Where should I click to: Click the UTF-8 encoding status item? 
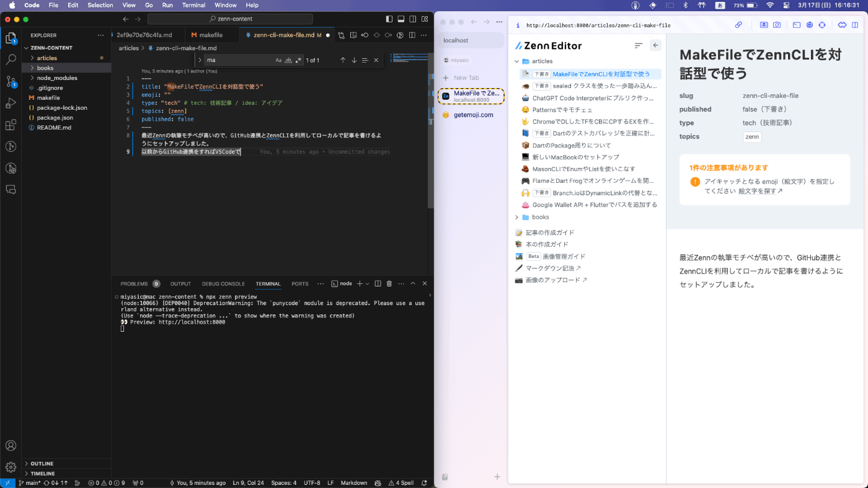(x=312, y=482)
